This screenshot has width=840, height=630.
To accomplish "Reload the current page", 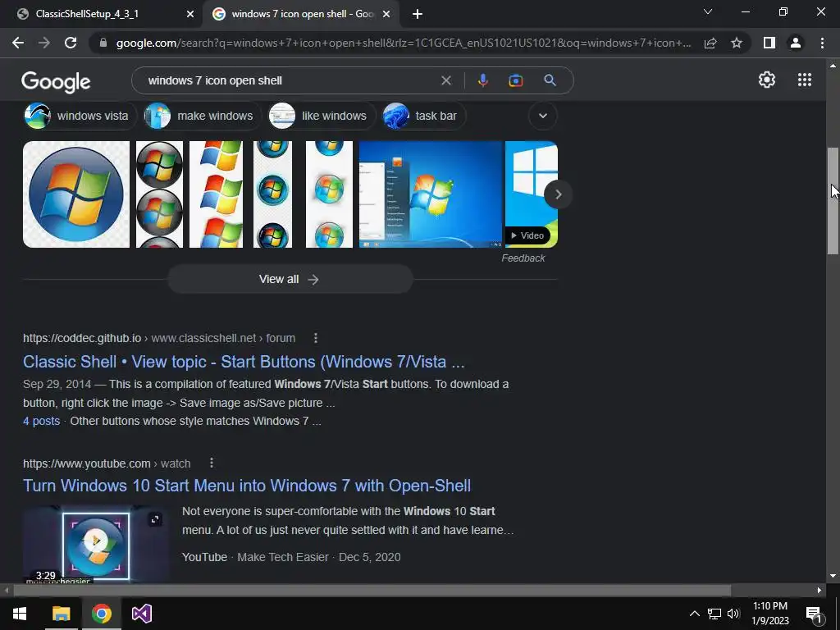I will tap(71, 43).
